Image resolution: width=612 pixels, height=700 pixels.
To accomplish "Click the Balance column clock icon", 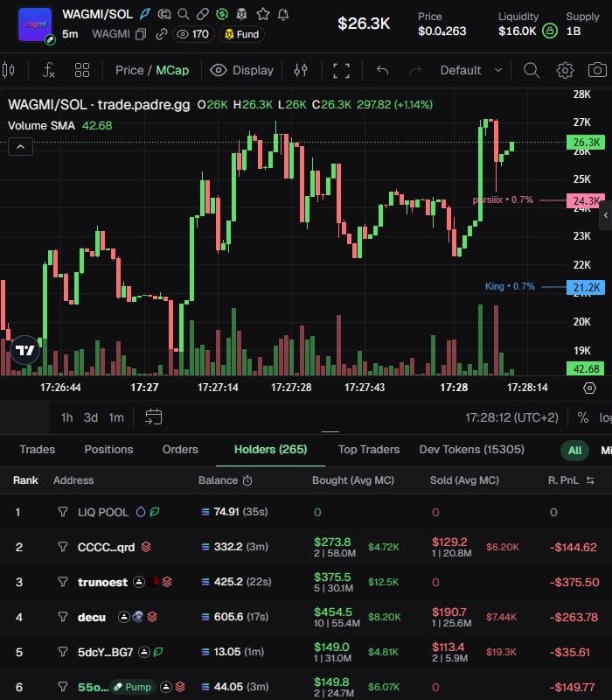I will 247,480.
